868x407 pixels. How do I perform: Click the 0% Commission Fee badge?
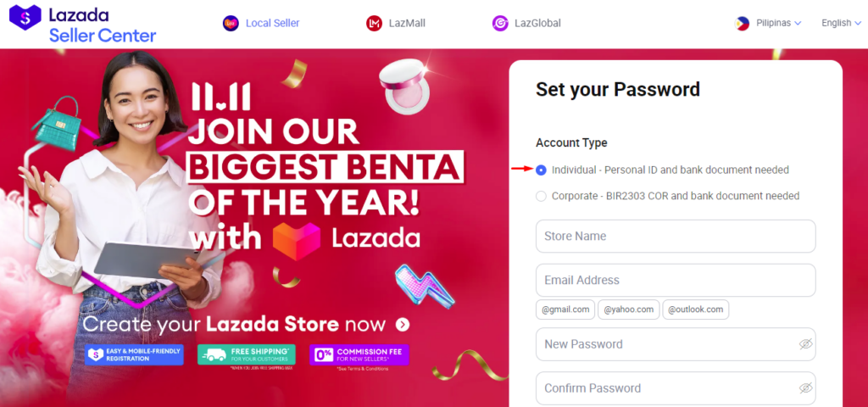click(359, 355)
